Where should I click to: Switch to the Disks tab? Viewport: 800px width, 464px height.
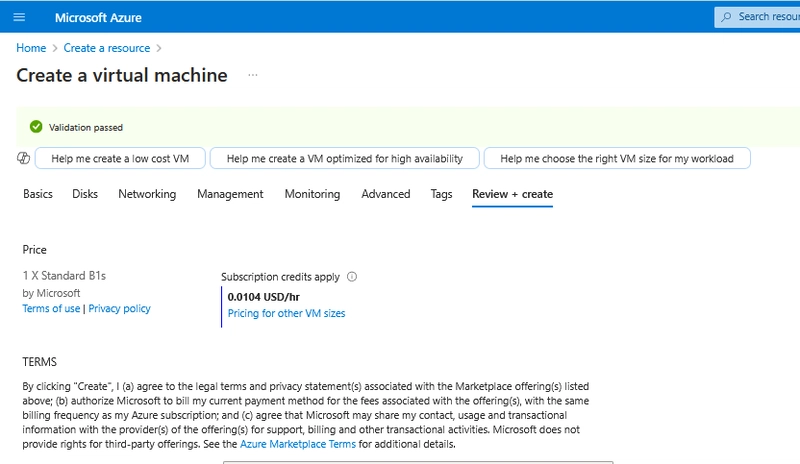coord(85,194)
